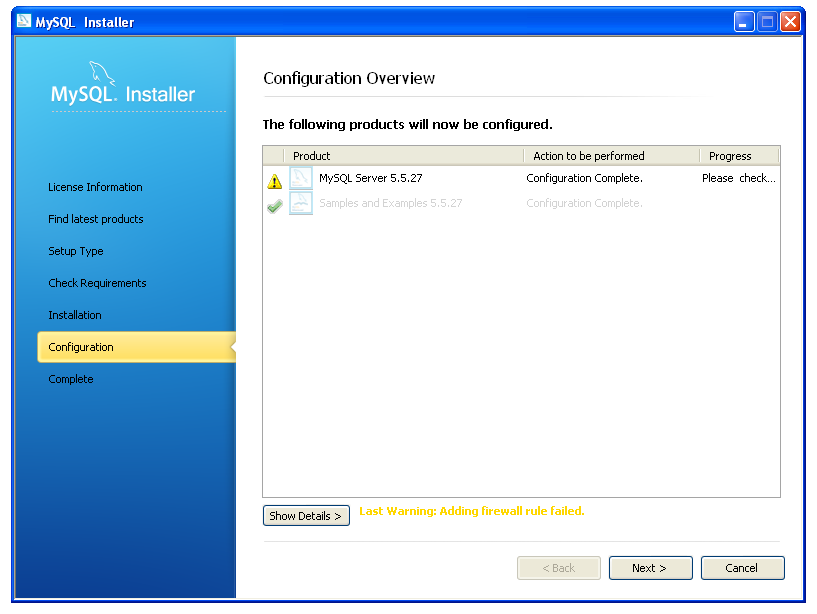The height and width of the screenshot is (614, 817).
Task: Click the disabled Back button
Action: click(x=559, y=568)
